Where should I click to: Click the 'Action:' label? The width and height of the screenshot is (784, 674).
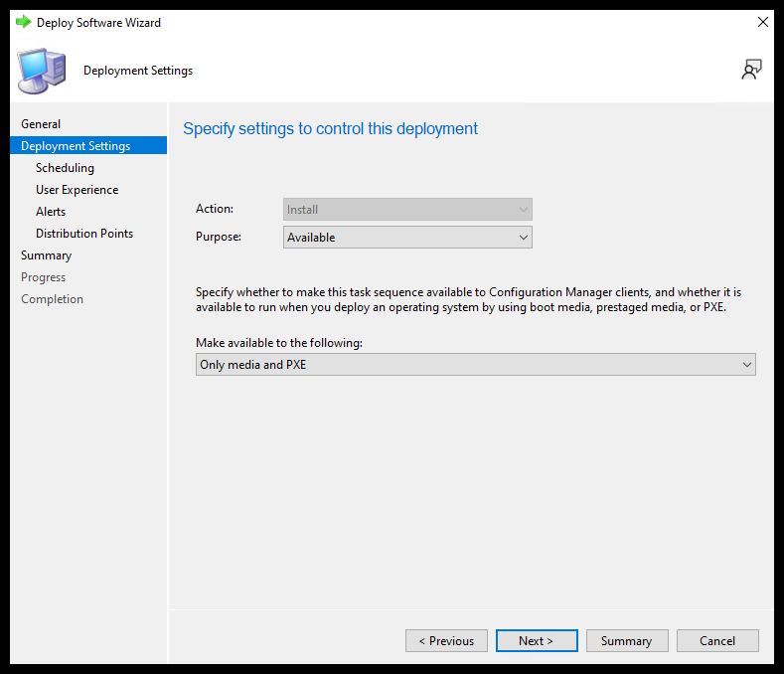point(214,209)
